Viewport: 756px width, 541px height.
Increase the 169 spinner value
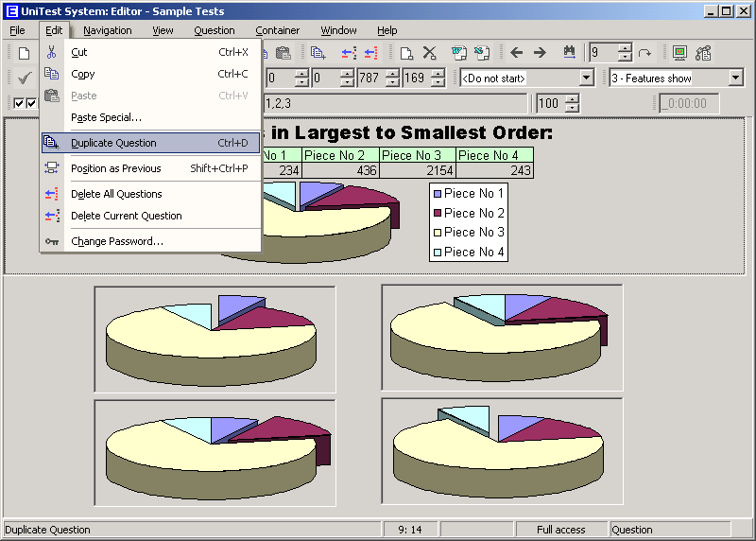[438, 74]
